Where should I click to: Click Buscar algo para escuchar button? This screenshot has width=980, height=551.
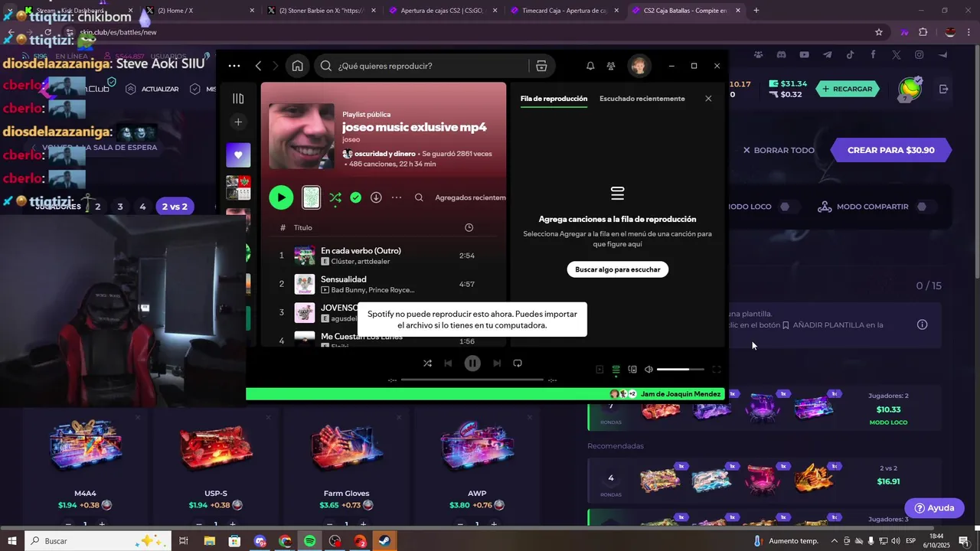point(618,269)
